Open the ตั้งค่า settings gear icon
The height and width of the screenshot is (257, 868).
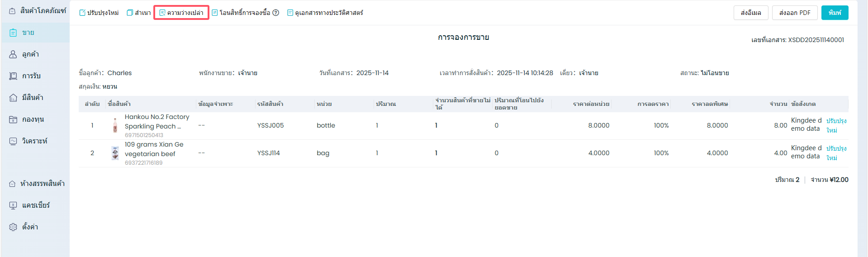point(13,227)
